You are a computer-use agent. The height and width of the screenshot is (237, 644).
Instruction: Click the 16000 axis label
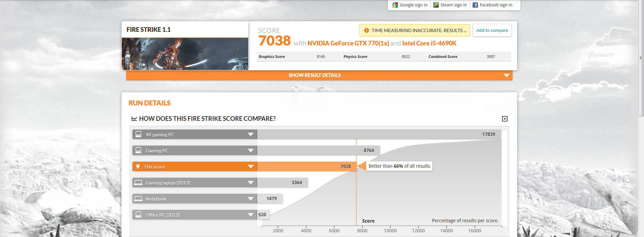[475, 231]
